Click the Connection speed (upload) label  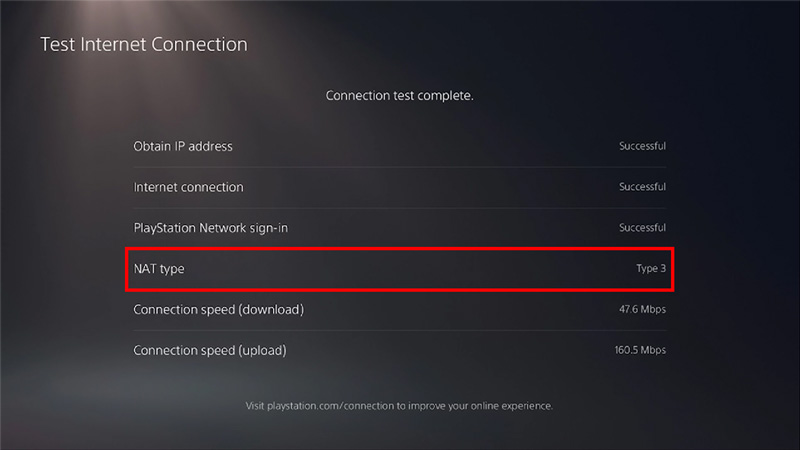(210, 351)
